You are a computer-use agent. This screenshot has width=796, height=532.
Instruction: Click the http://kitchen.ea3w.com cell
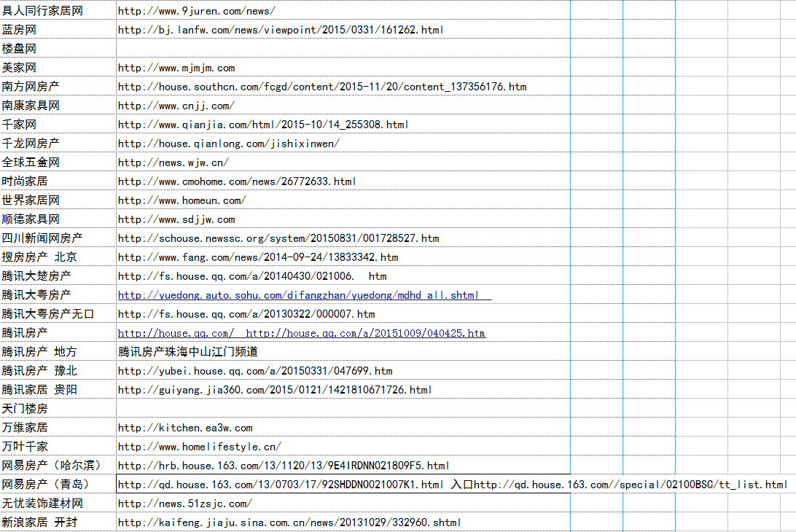pyautogui.click(x=343, y=428)
